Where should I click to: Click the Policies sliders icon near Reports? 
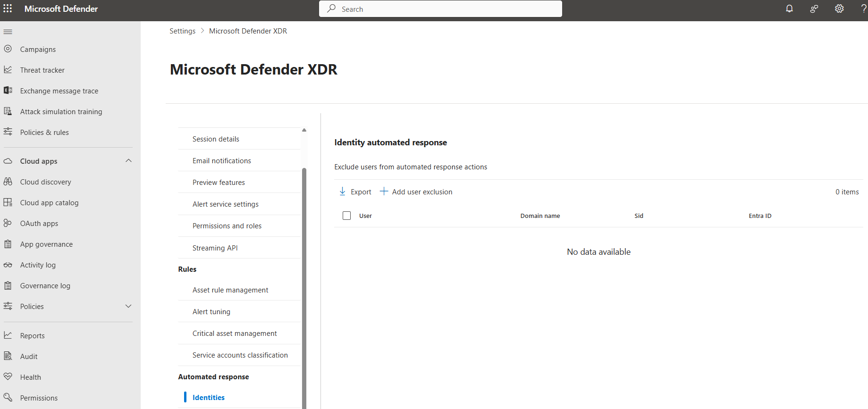coord(8,306)
